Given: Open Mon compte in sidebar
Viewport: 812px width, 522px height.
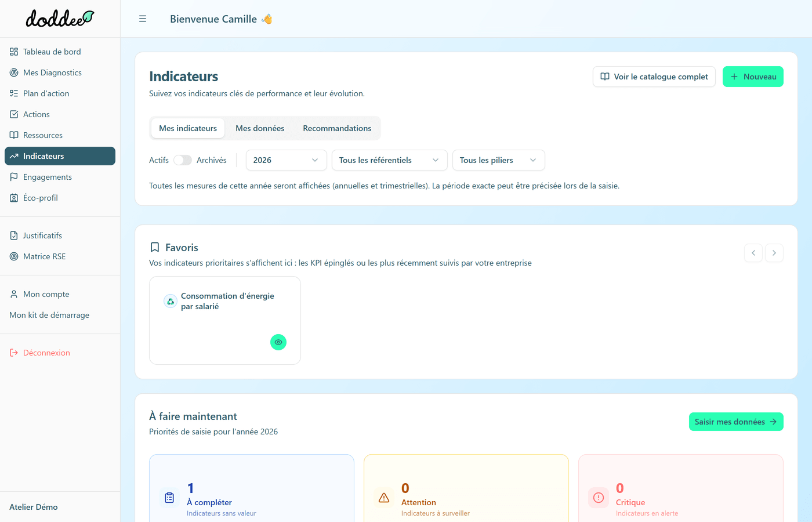Looking at the screenshot, I should 60,294.
